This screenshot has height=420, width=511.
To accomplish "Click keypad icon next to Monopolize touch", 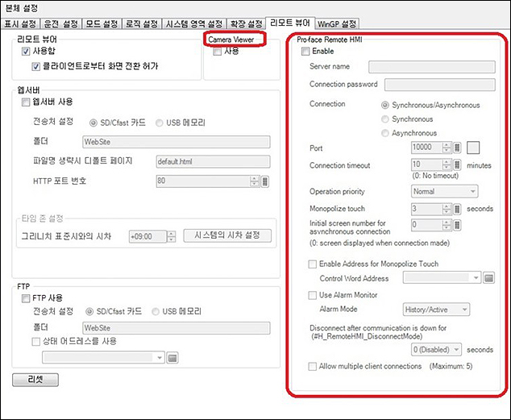I will (x=458, y=207).
